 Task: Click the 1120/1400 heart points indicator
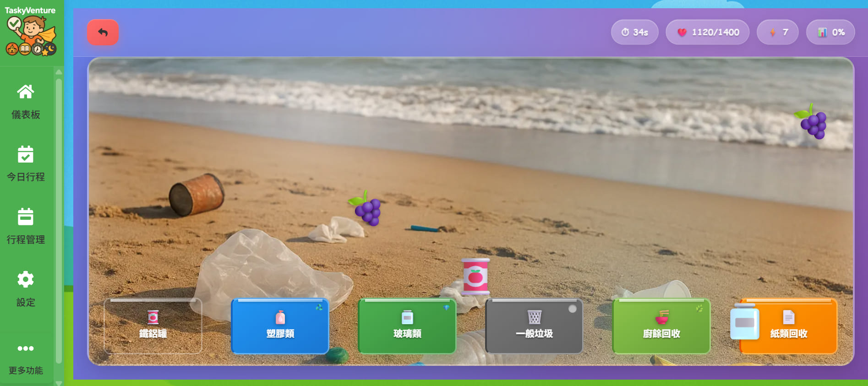pos(708,33)
